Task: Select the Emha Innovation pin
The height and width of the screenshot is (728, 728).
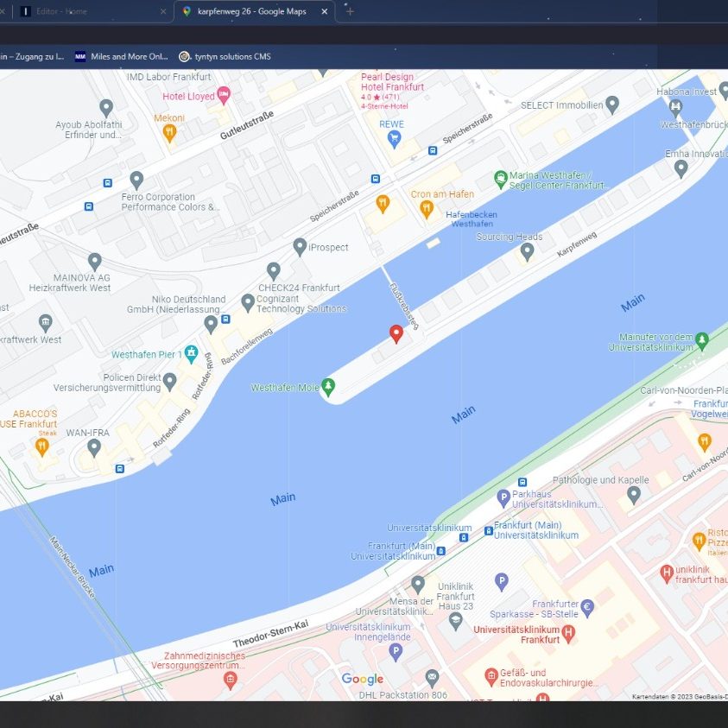Action: (x=681, y=169)
